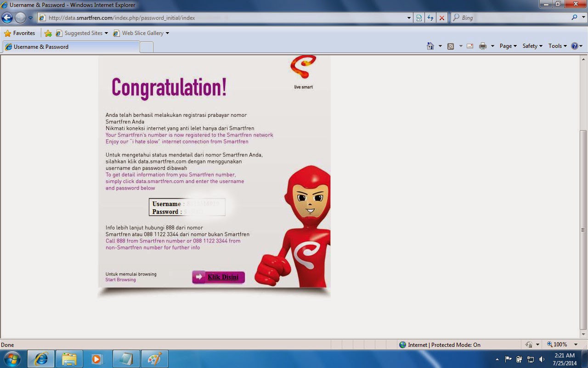Click the privacy report icon in status bar

[529, 345]
